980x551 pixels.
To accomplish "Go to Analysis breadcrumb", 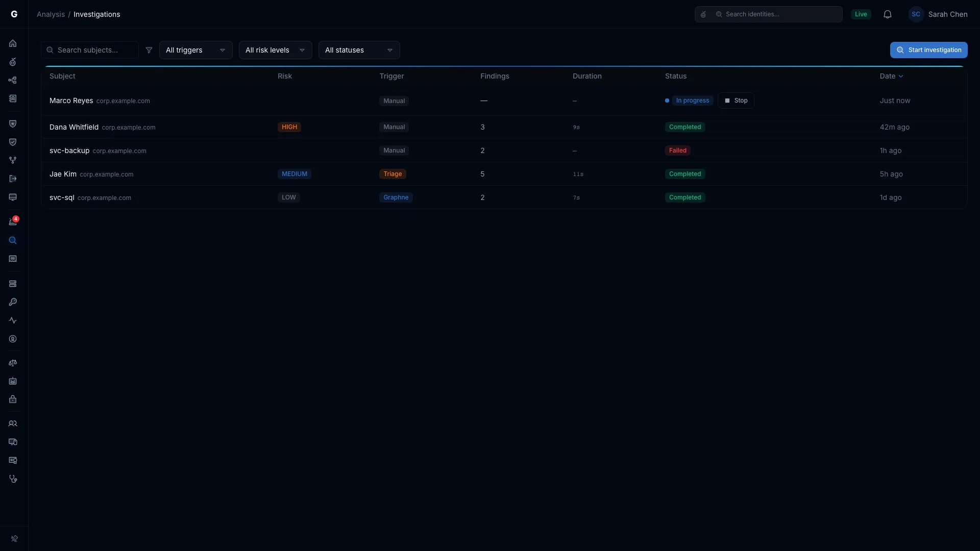I will tap(51, 14).
